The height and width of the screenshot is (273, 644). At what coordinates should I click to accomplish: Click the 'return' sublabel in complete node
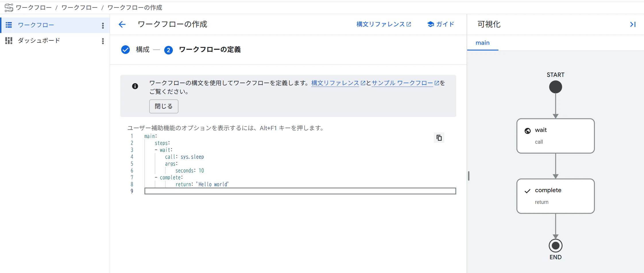(542, 202)
